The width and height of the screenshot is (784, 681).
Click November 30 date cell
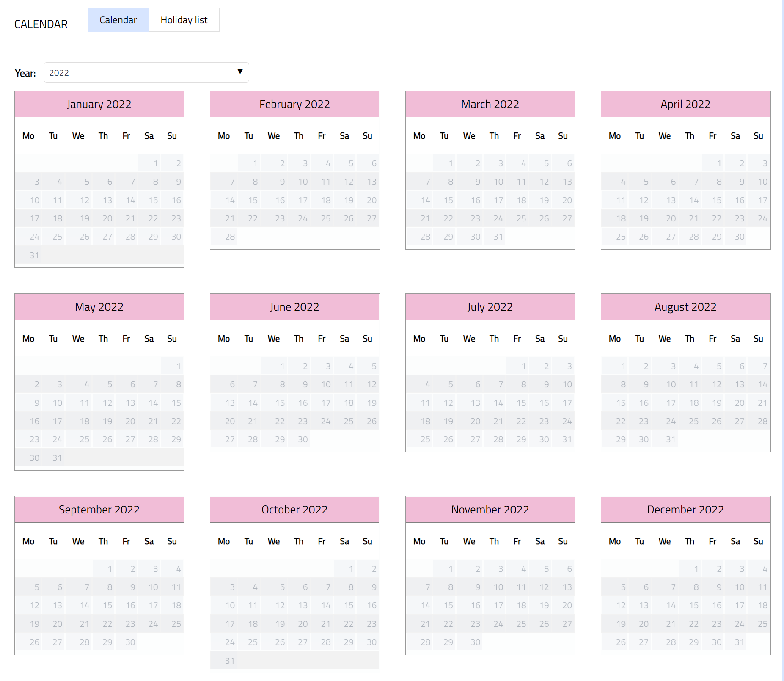pyautogui.click(x=475, y=642)
